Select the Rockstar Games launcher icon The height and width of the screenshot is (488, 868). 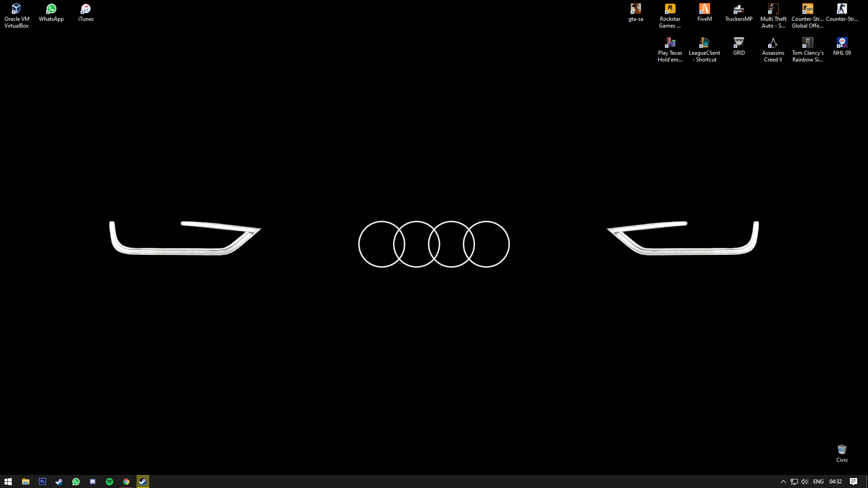(x=670, y=16)
